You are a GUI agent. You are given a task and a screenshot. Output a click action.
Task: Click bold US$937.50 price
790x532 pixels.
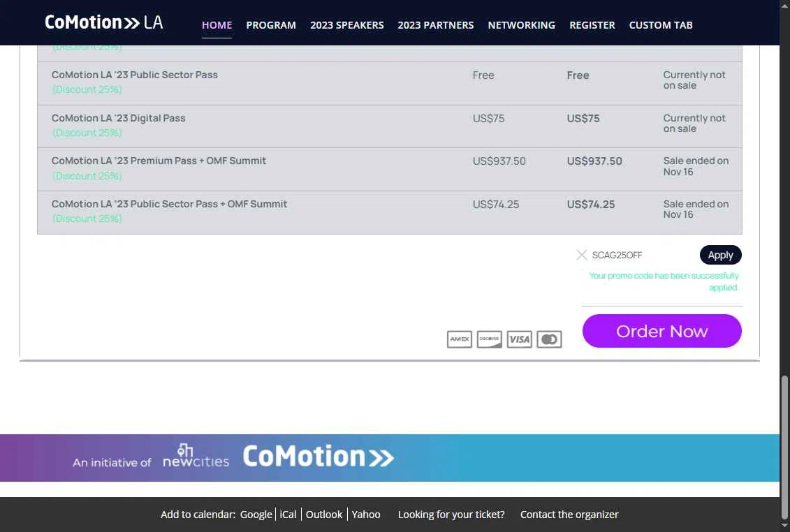(x=594, y=161)
